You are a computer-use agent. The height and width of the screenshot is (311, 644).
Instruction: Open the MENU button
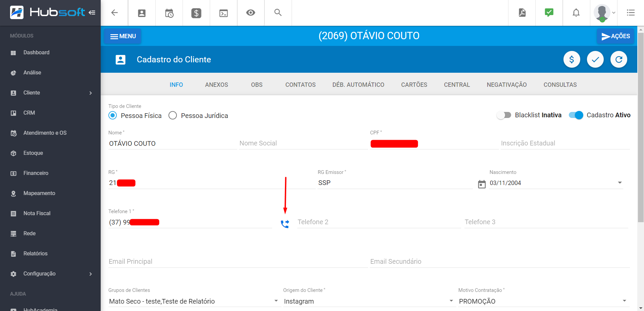(123, 36)
